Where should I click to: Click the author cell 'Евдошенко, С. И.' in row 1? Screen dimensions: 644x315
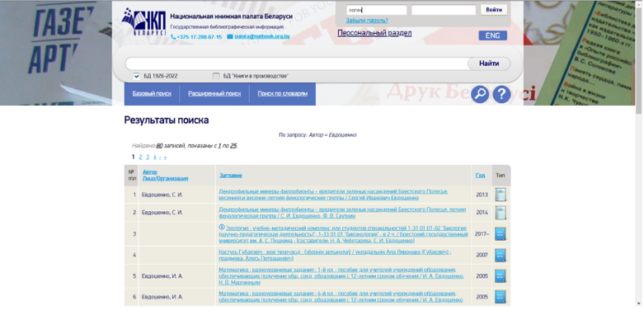pyautogui.click(x=162, y=195)
